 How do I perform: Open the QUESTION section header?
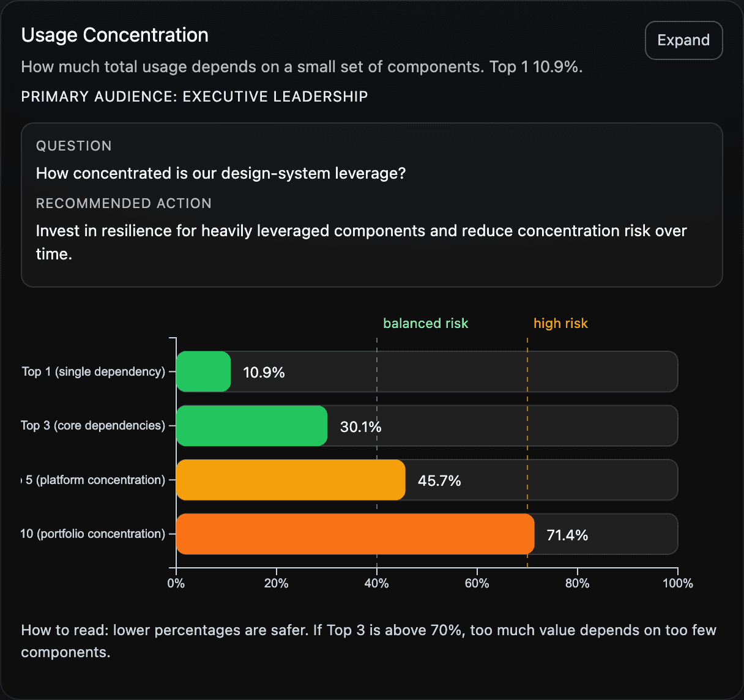click(x=73, y=146)
